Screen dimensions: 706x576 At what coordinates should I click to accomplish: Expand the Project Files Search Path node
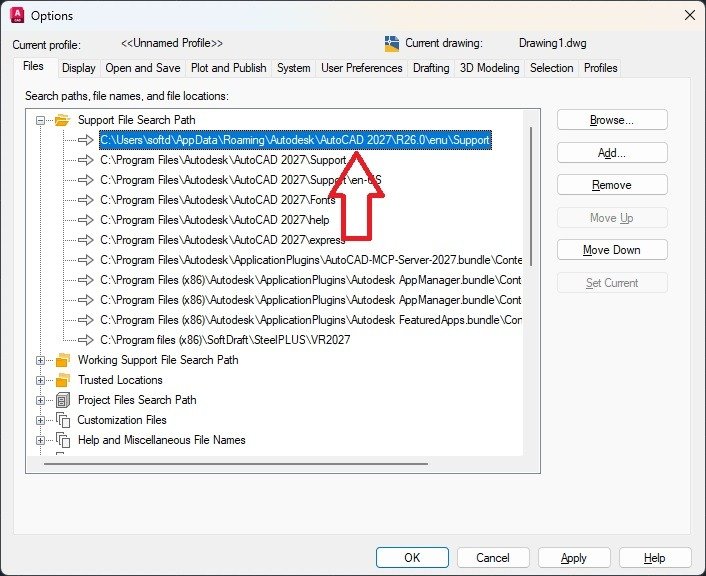(41, 400)
